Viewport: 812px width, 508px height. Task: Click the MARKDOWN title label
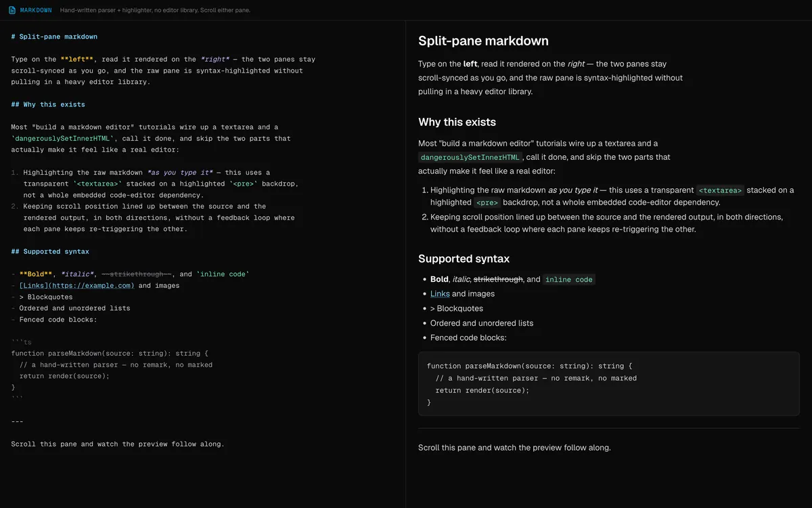[x=36, y=10]
